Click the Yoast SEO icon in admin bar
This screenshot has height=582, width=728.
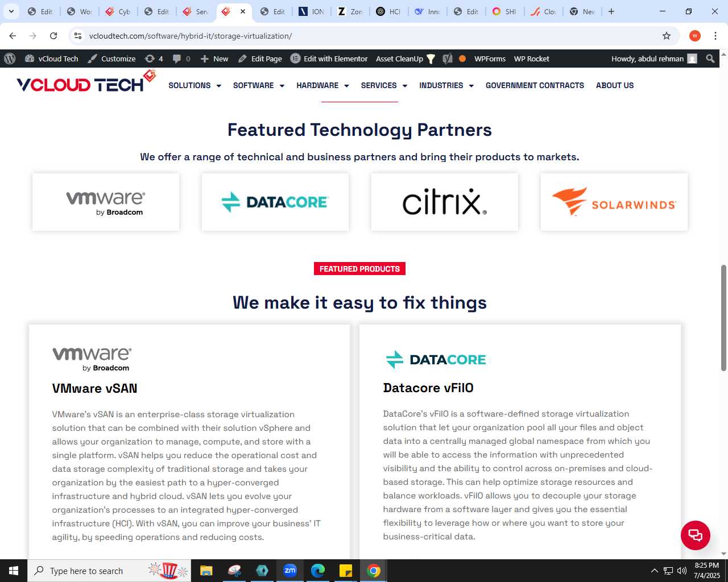coord(448,59)
